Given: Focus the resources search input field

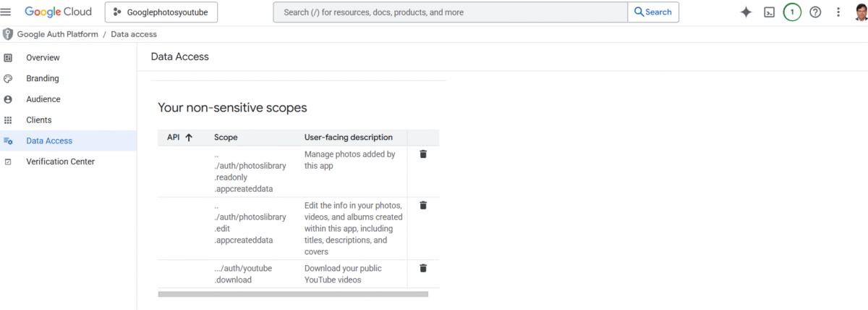Looking at the screenshot, I should (x=450, y=12).
